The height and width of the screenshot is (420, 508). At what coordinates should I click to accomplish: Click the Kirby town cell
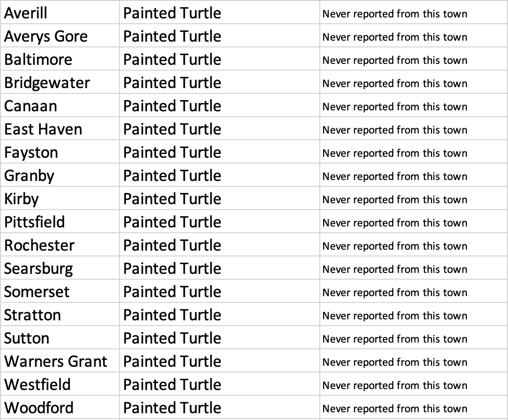tap(60, 198)
